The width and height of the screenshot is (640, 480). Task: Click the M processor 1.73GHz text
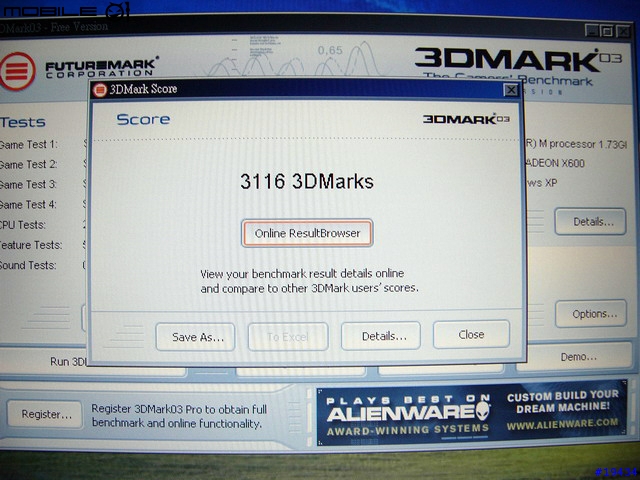[x=576, y=144]
